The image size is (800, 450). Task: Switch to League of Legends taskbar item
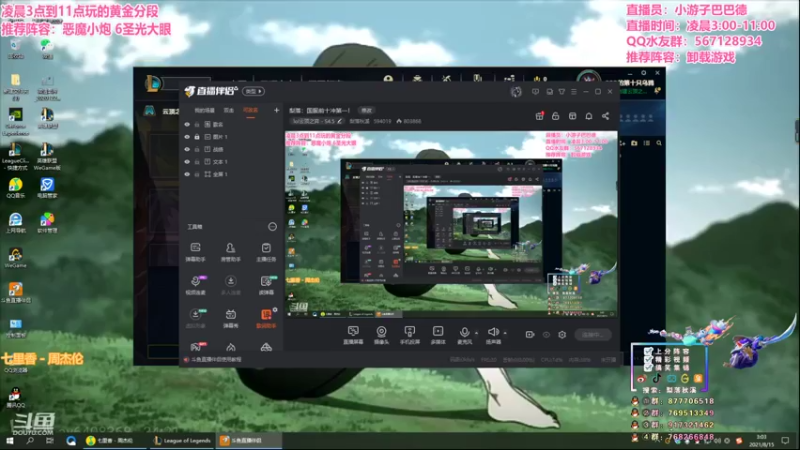[182, 440]
